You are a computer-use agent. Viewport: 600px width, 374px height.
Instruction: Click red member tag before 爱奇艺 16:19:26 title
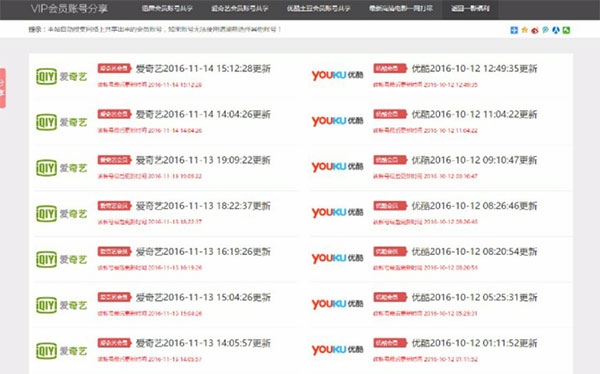click(x=114, y=251)
